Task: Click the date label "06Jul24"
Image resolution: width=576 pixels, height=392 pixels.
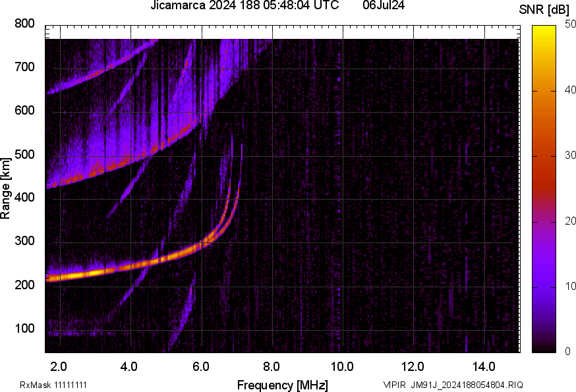Action: 384,5
